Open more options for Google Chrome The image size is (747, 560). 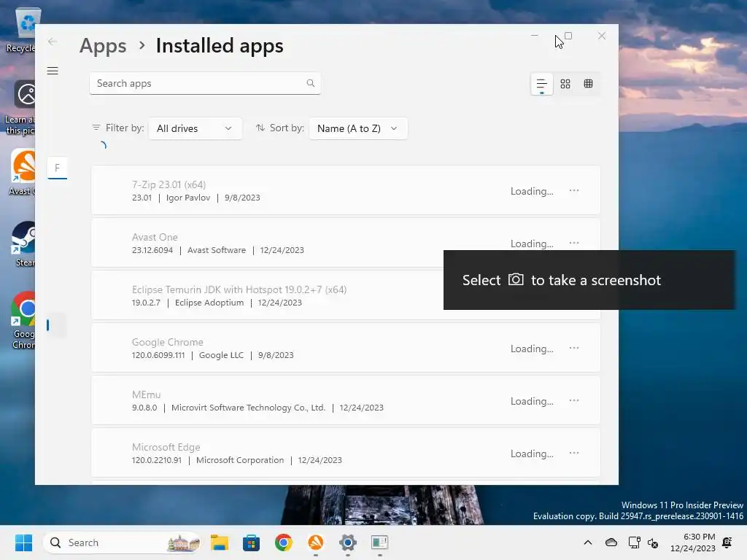pyautogui.click(x=574, y=348)
